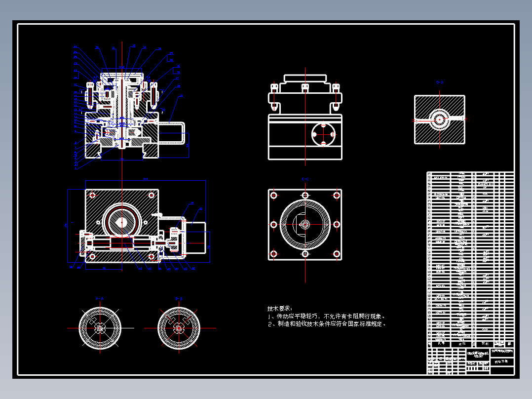Select the top-right corner hole in the plan view

click(152, 195)
